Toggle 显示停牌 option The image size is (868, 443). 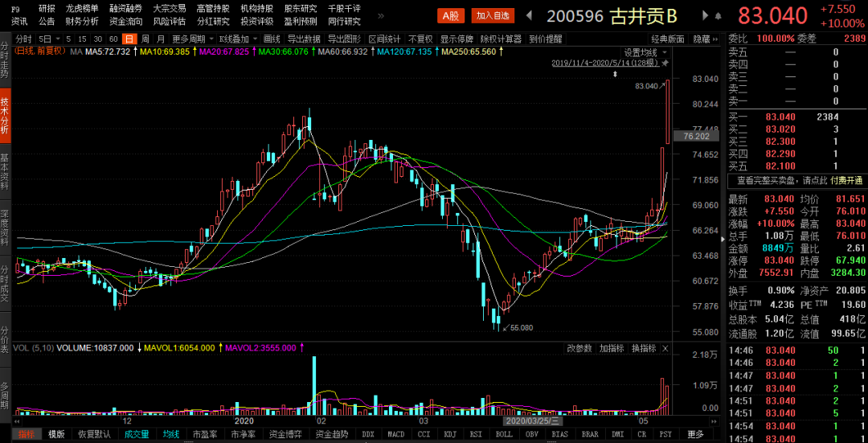click(457, 39)
